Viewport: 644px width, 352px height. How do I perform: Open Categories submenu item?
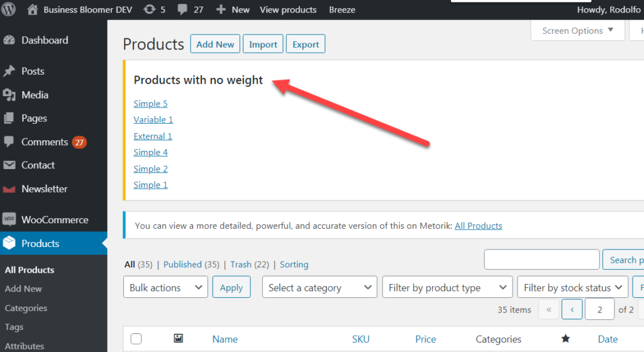tap(26, 308)
